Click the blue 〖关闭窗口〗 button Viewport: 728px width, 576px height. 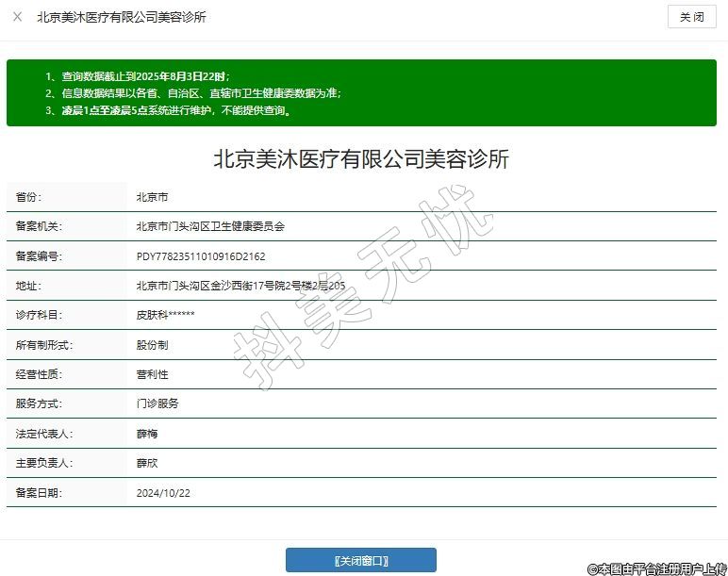coord(360,560)
